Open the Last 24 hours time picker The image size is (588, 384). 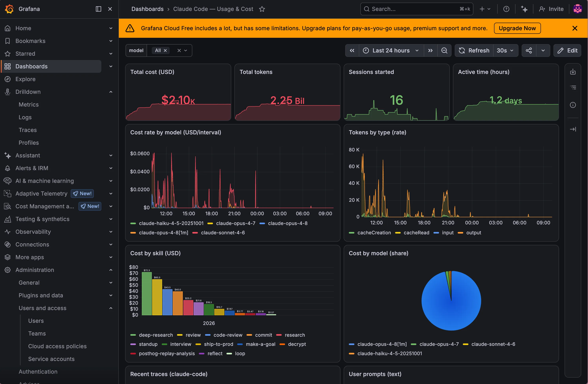point(391,50)
